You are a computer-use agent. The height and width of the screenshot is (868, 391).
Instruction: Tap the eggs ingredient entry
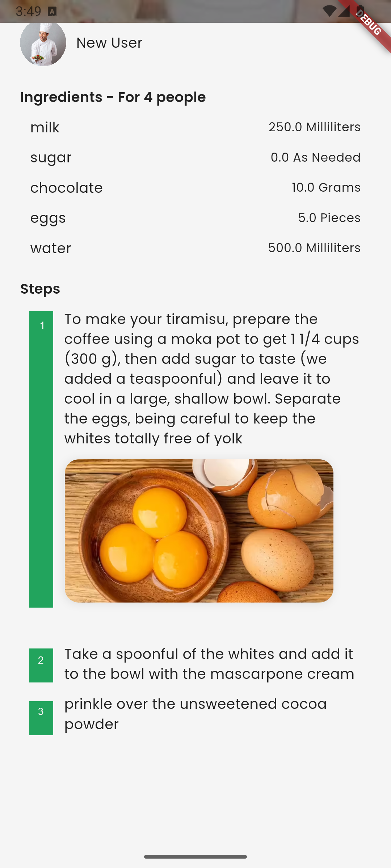coord(48,218)
